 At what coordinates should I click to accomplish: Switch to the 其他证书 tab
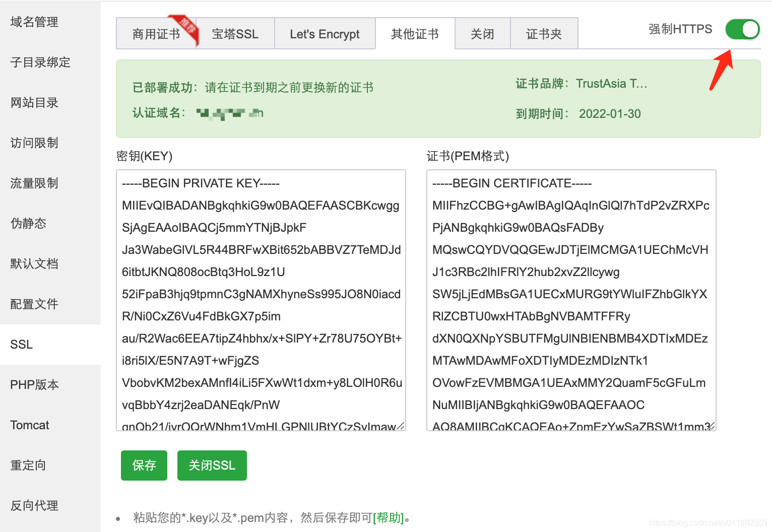(415, 33)
